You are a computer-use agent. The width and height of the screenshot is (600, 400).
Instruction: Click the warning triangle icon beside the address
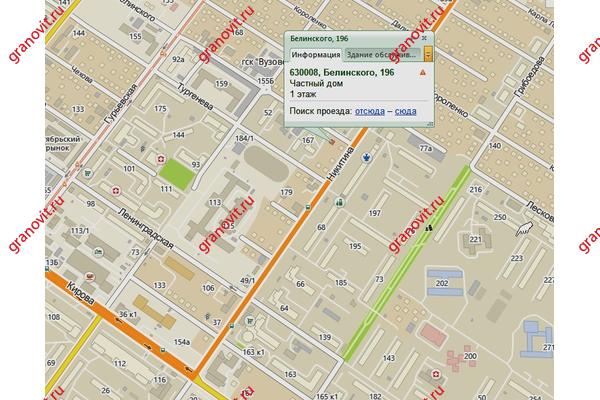pyautogui.click(x=422, y=72)
